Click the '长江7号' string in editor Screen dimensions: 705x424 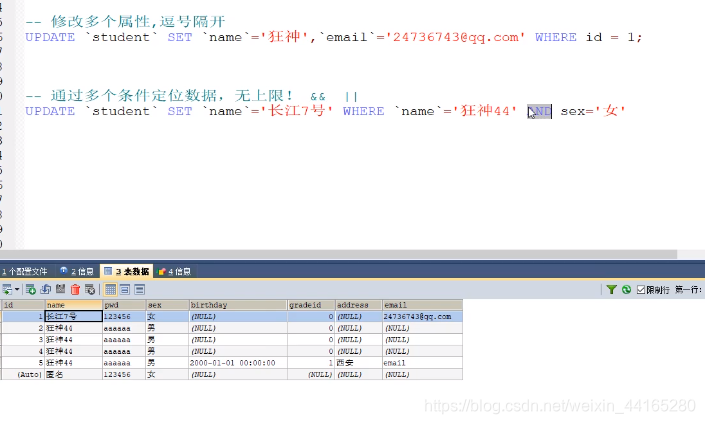click(x=297, y=111)
